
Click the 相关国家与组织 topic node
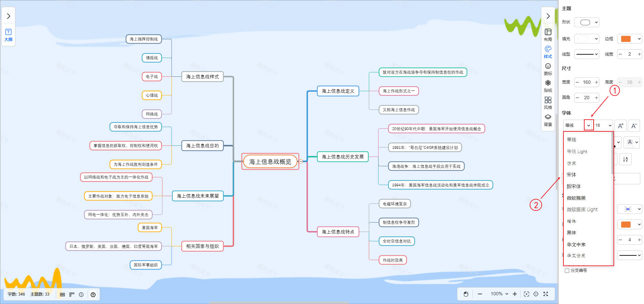(x=202, y=246)
